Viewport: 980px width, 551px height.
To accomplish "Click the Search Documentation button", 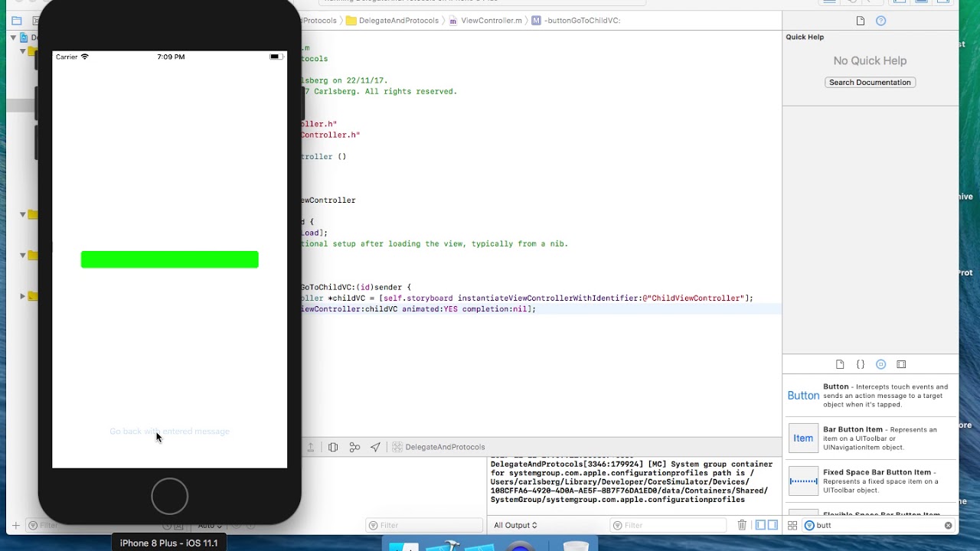I will pos(870,82).
